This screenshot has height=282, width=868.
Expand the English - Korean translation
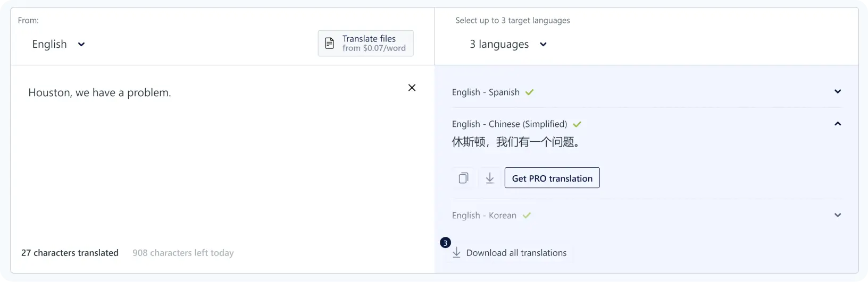(838, 215)
